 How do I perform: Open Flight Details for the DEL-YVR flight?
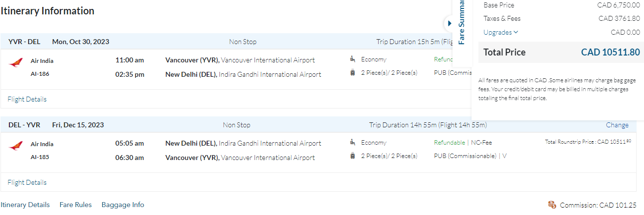point(27,182)
